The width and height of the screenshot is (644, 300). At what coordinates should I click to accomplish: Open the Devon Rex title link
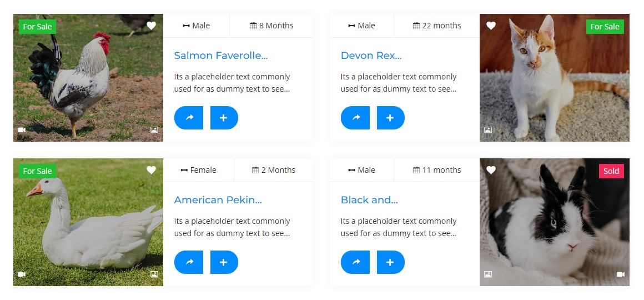pos(371,56)
